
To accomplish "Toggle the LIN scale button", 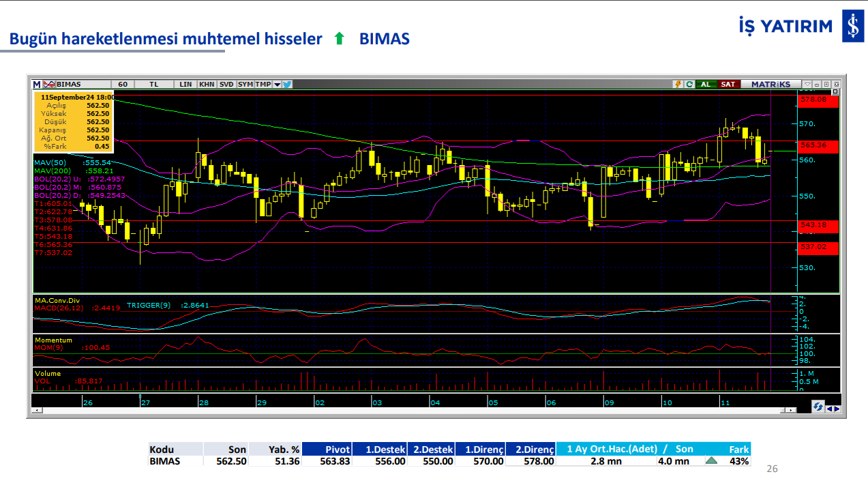I will click(x=185, y=85).
